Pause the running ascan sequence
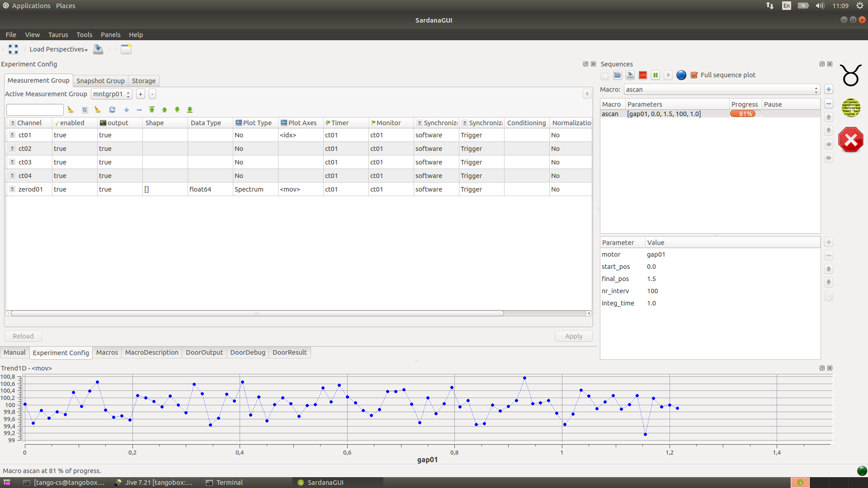The height and width of the screenshot is (488, 868). tap(656, 75)
